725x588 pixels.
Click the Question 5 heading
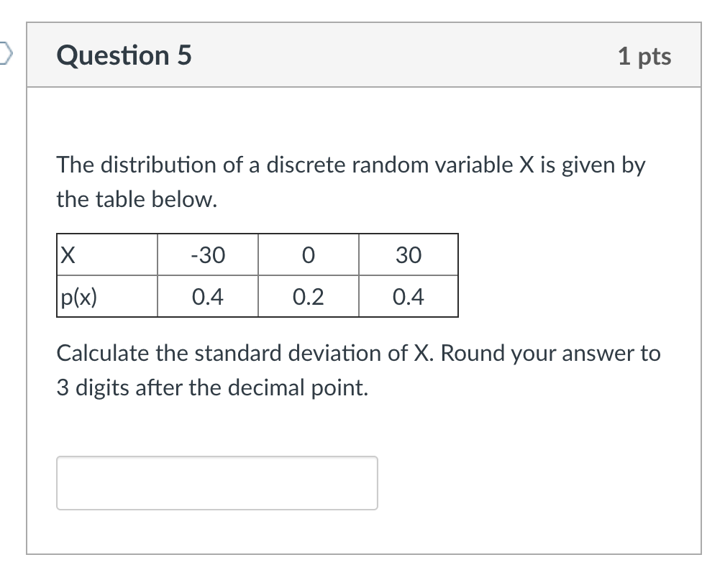pyautogui.click(x=124, y=55)
